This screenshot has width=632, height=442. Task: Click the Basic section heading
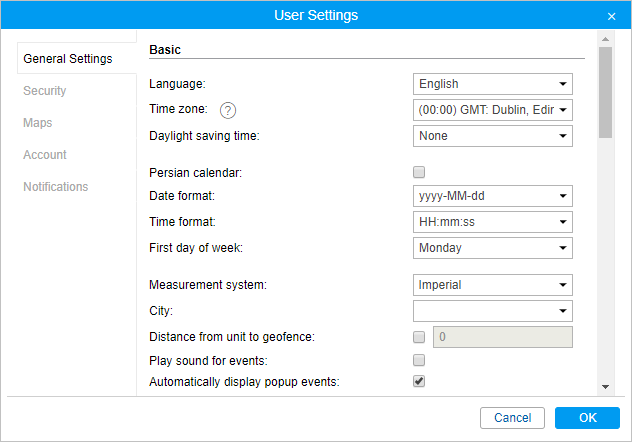pos(165,50)
